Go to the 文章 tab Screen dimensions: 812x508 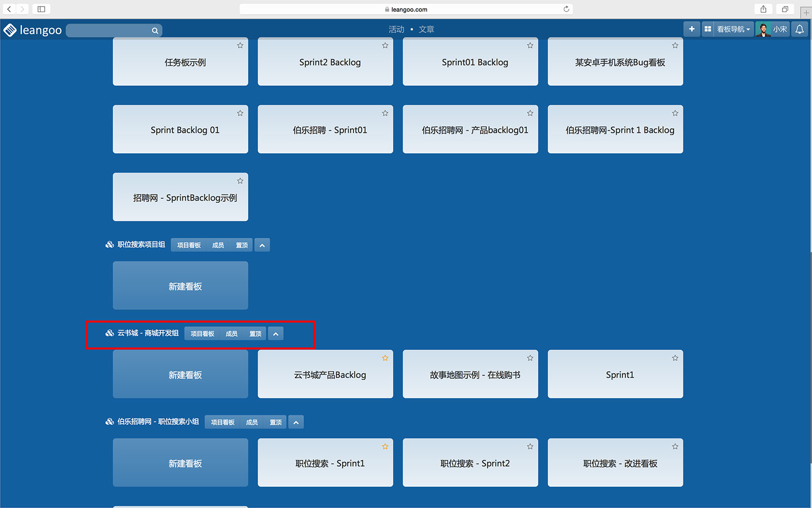click(x=426, y=29)
